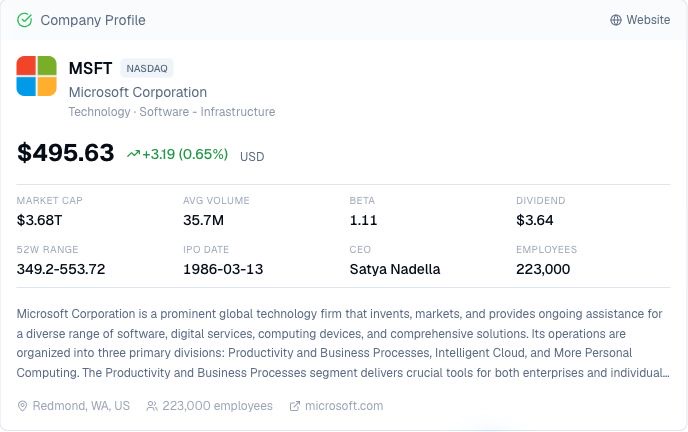Screen dimensions: 688x432
Task: Select the MSFT ticker symbol
Action: [90, 68]
